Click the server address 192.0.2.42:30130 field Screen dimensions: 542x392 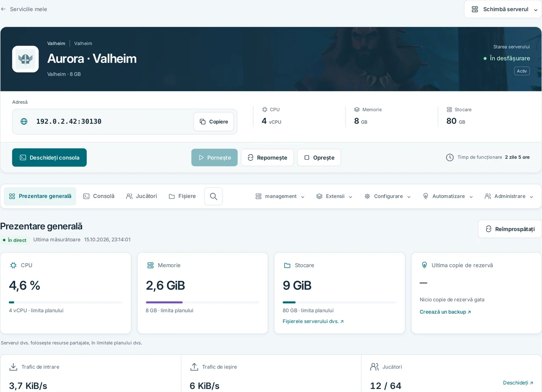(x=124, y=121)
